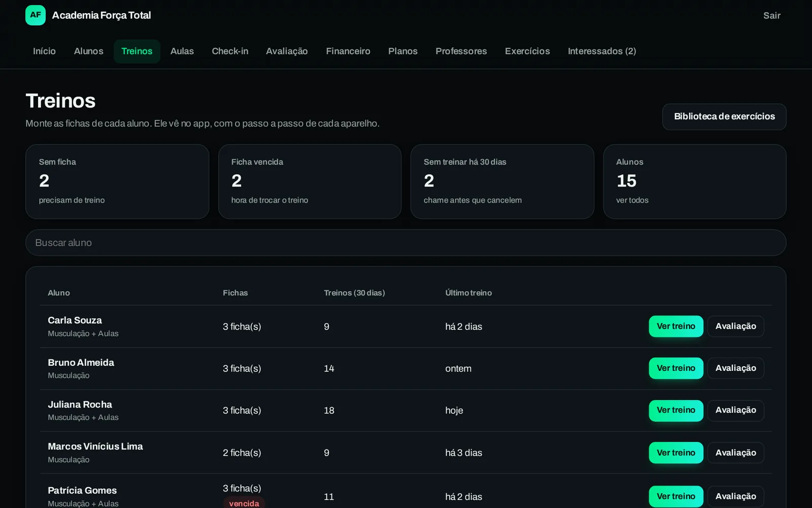812x508 pixels.
Task: Click the AF academy logo icon
Action: click(36, 15)
